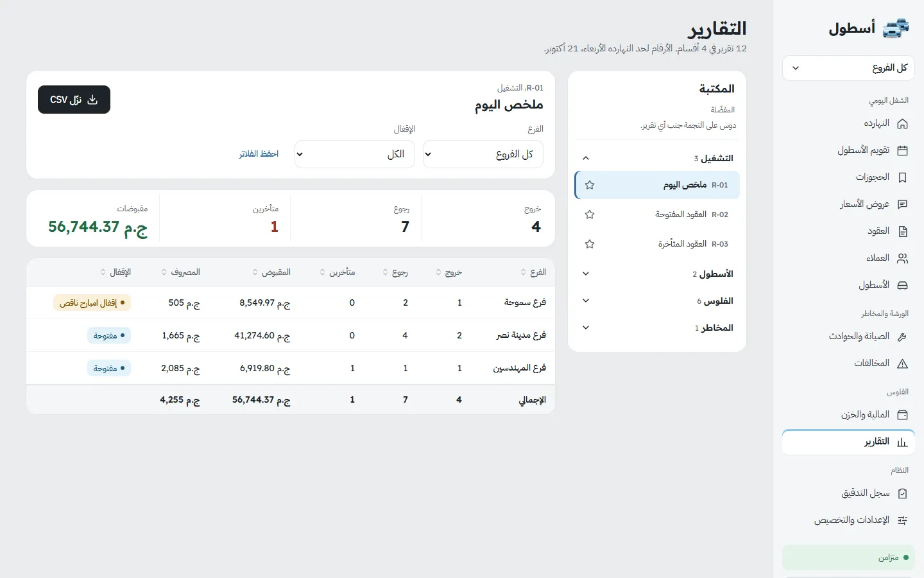Select the R-02 العقود المفتوحة report
The image size is (924, 578).
[657, 215]
